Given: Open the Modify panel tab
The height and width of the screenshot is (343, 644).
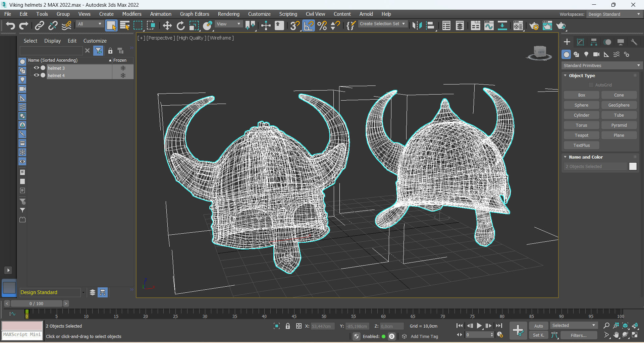Looking at the screenshot, I should pos(580,42).
